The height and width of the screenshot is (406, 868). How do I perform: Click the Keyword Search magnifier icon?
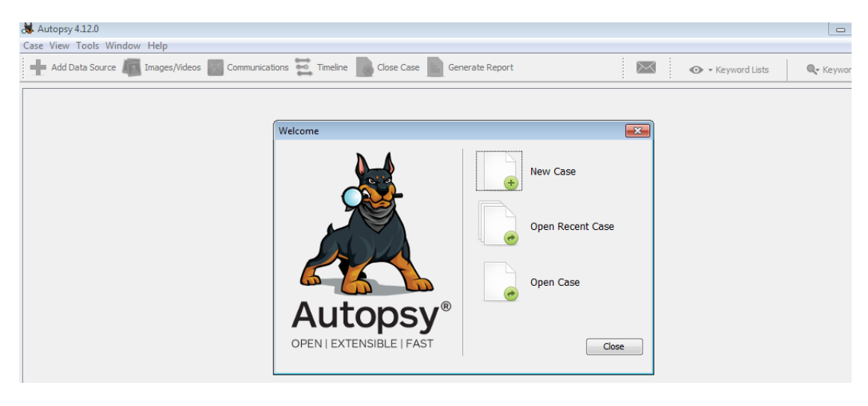813,69
